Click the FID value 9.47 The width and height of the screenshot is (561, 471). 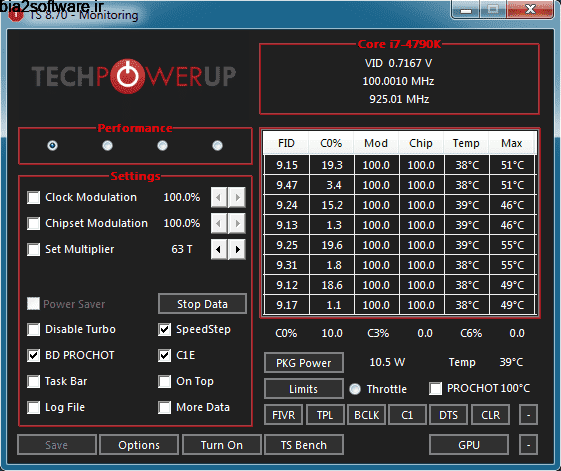coord(287,185)
